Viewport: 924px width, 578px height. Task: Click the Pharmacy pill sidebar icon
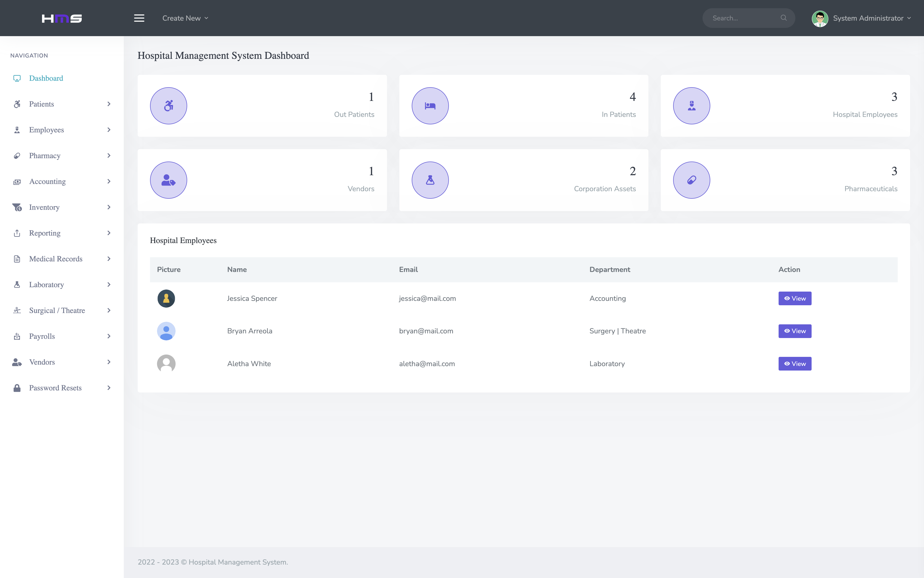pyautogui.click(x=17, y=156)
